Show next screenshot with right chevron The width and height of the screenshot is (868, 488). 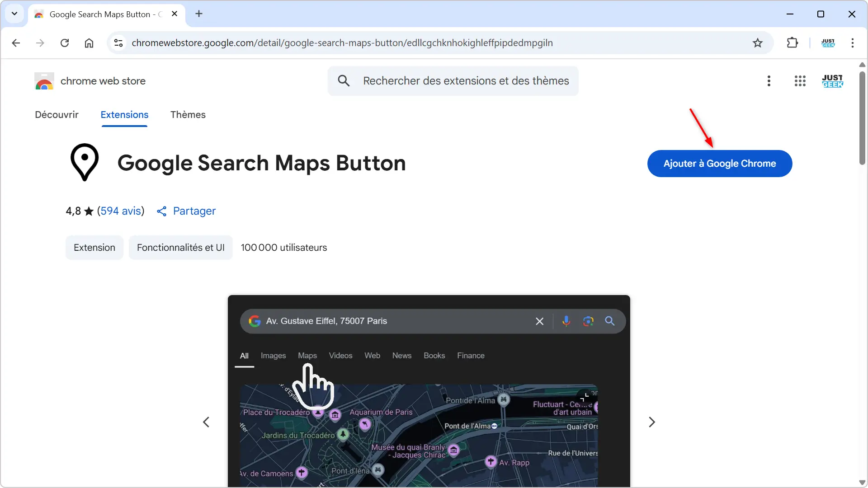click(652, 422)
